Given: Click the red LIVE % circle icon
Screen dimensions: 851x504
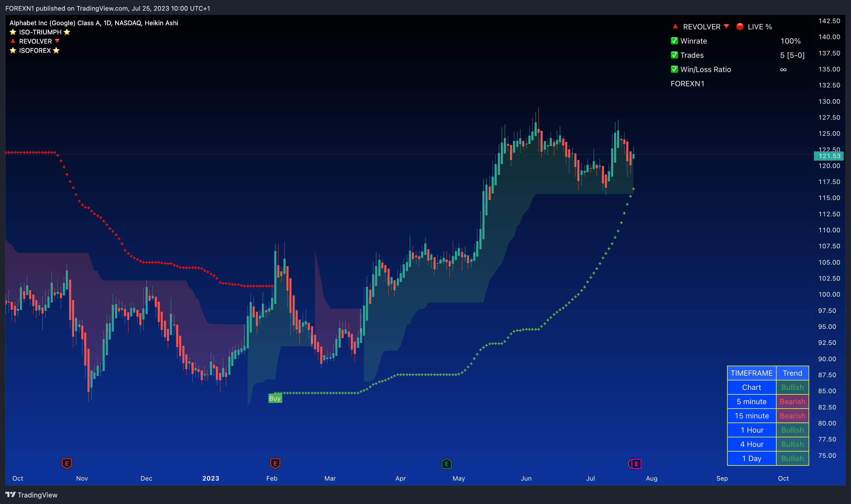Looking at the screenshot, I should coord(740,26).
